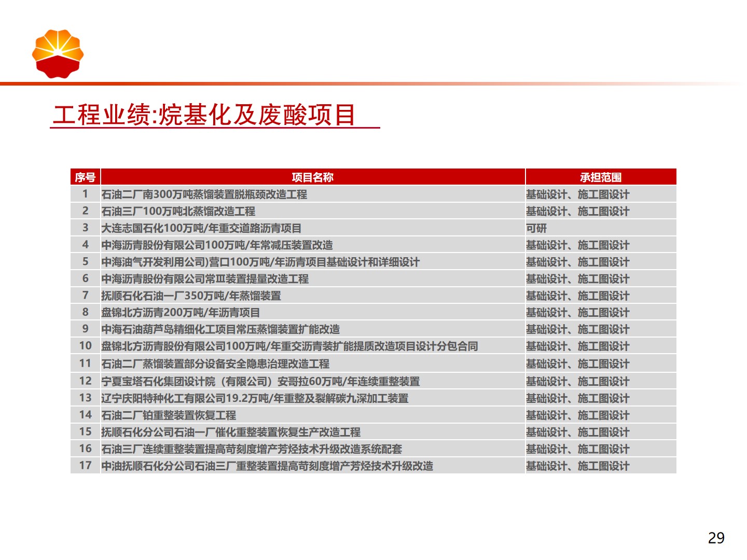This screenshot has width=747, height=560.
Task: Click serial number 10 cell
Action: click(85, 346)
